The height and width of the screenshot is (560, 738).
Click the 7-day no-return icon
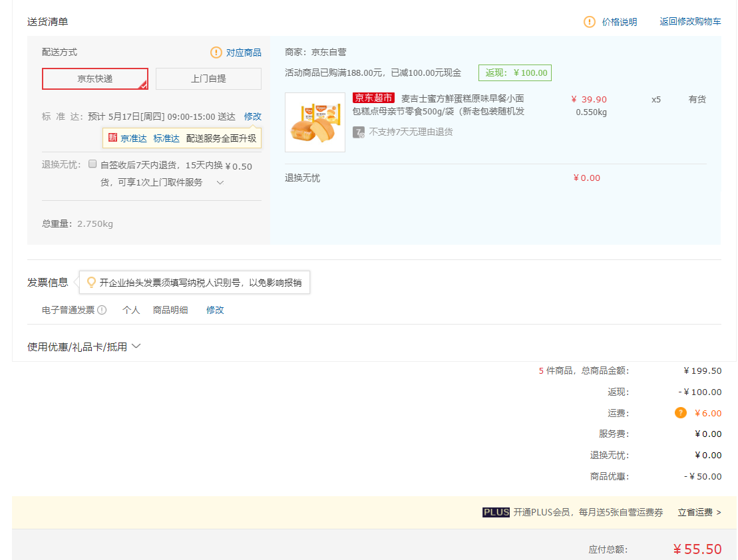(359, 132)
